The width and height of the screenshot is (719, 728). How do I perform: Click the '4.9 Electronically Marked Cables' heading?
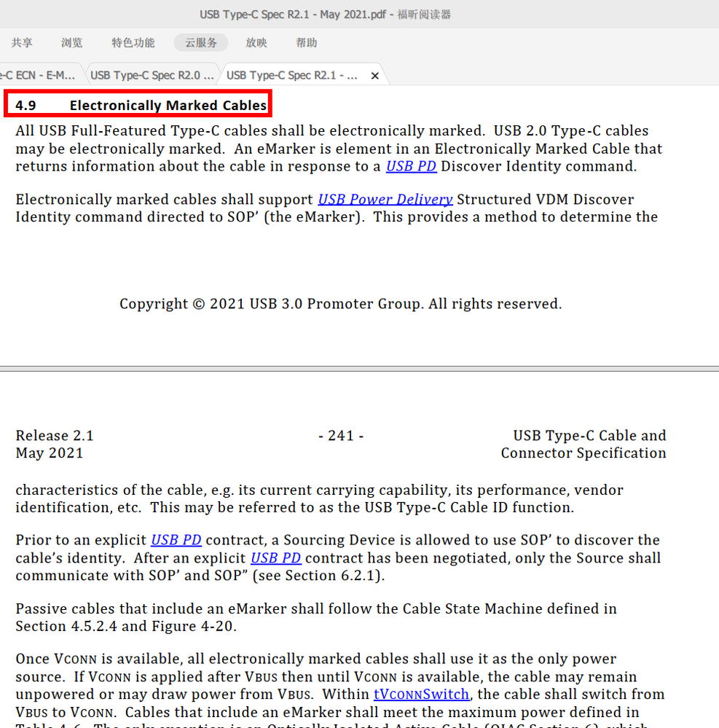coord(141,106)
